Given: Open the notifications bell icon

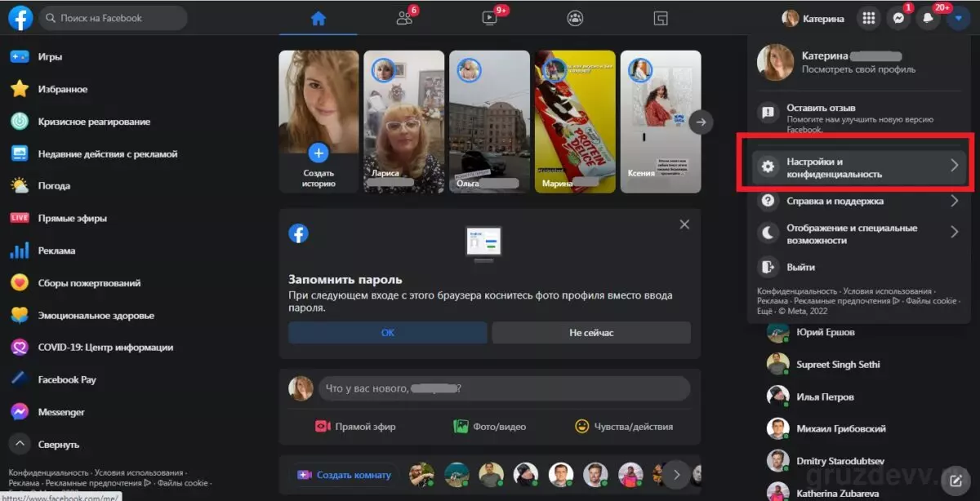Looking at the screenshot, I should (929, 18).
